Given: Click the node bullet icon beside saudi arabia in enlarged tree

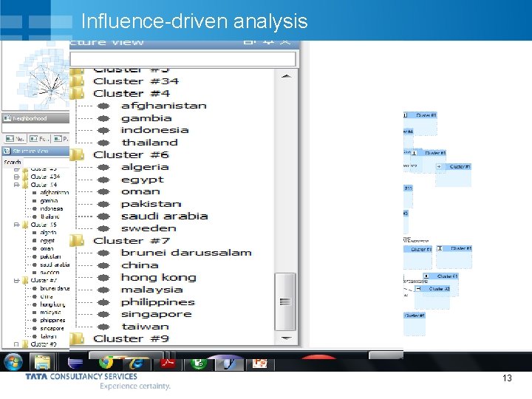Looking at the screenshot, I should [x=103, y=216].
